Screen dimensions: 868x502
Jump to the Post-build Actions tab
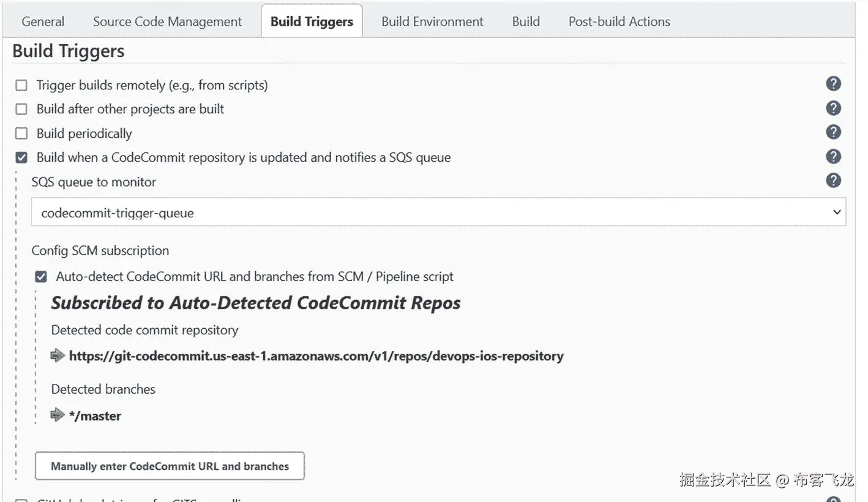pos(619,21)
